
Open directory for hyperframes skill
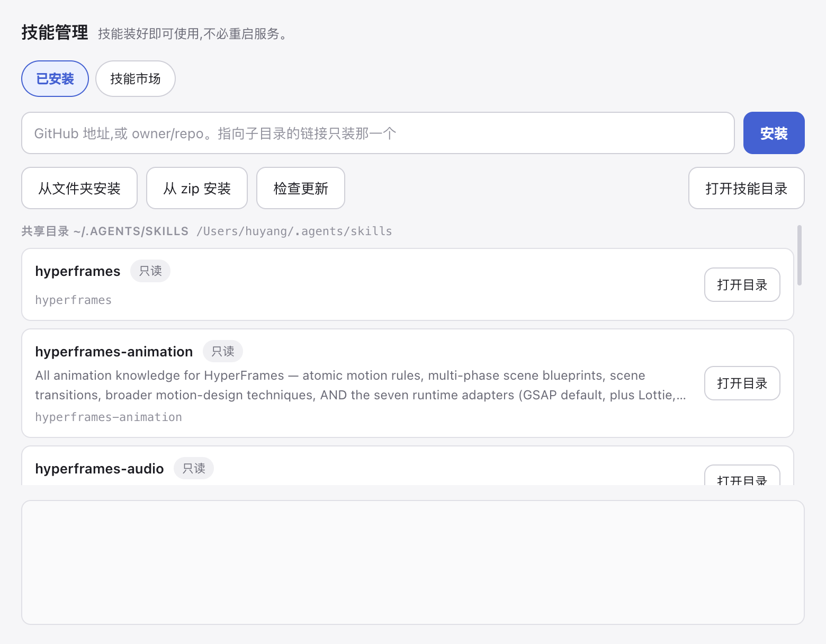tap(742, 285)
